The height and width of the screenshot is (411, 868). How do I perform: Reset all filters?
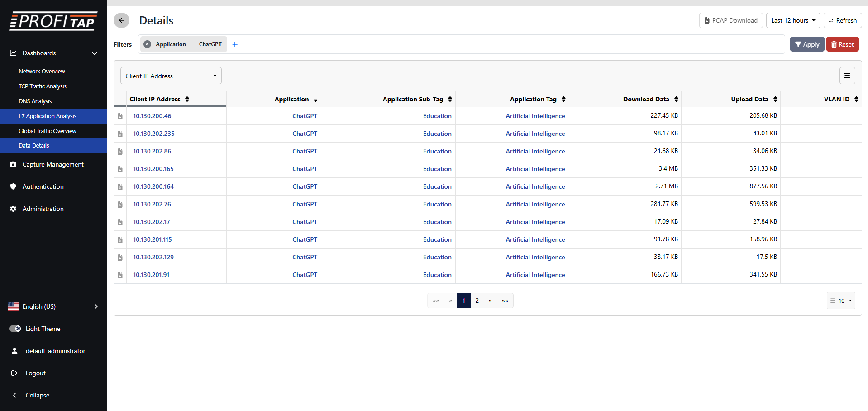(843, 44)
